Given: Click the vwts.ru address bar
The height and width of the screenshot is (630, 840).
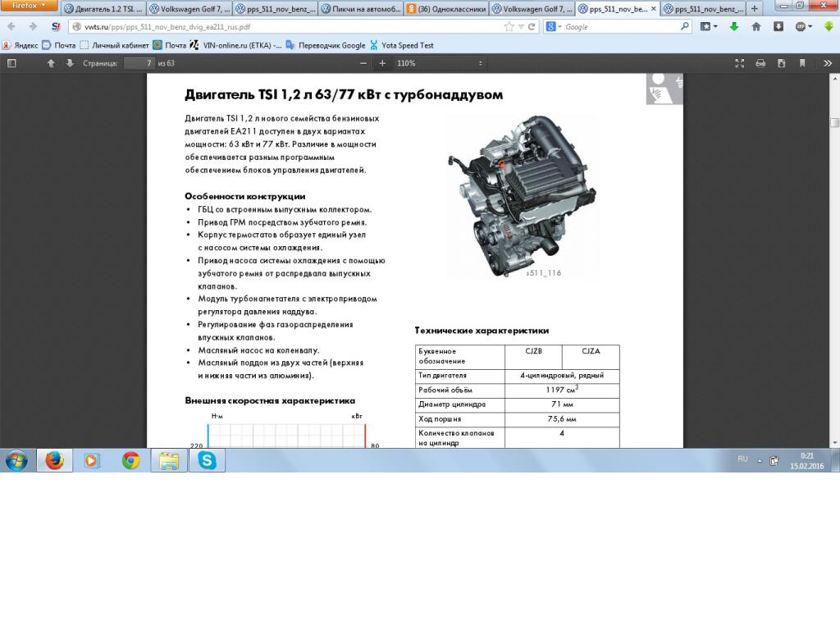Looking at the screenshot, I should tap(290, 27).
